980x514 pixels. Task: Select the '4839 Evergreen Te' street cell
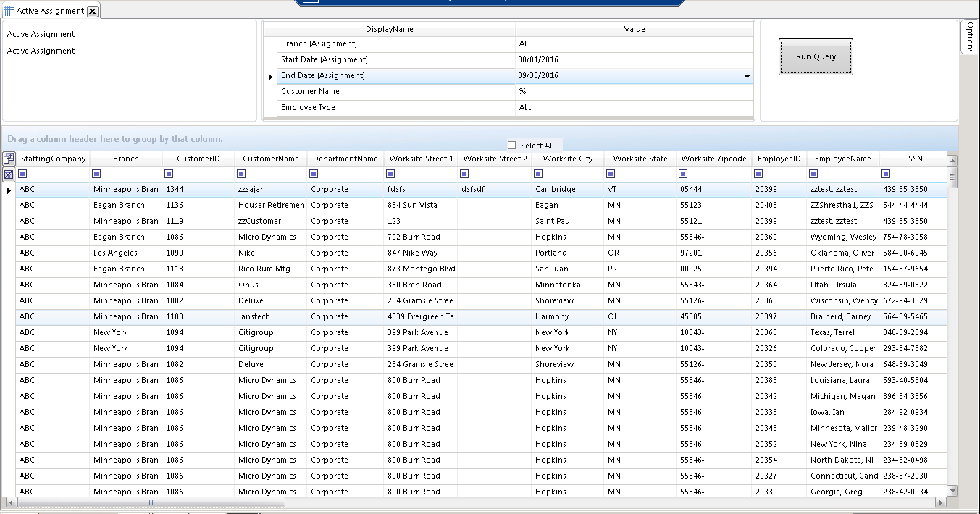pyautogui.click(x=421, y=316)
